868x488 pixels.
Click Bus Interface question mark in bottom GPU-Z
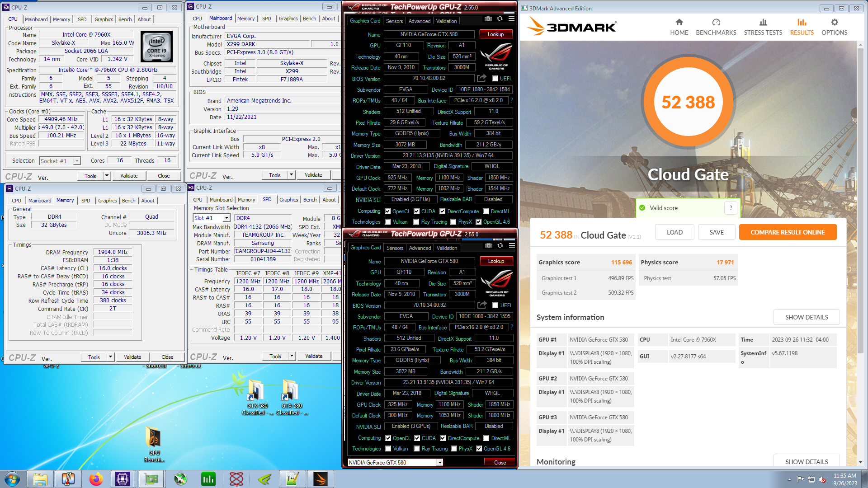(512, 327)
